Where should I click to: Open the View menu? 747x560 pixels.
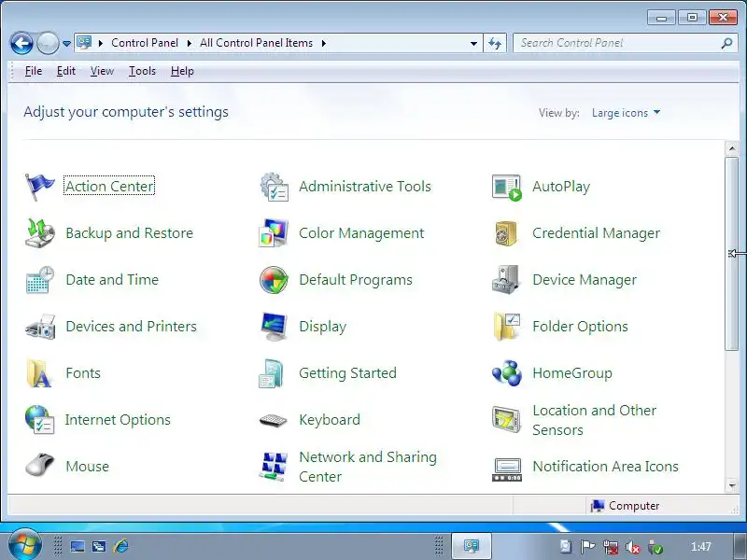click(x=102, y=71)
